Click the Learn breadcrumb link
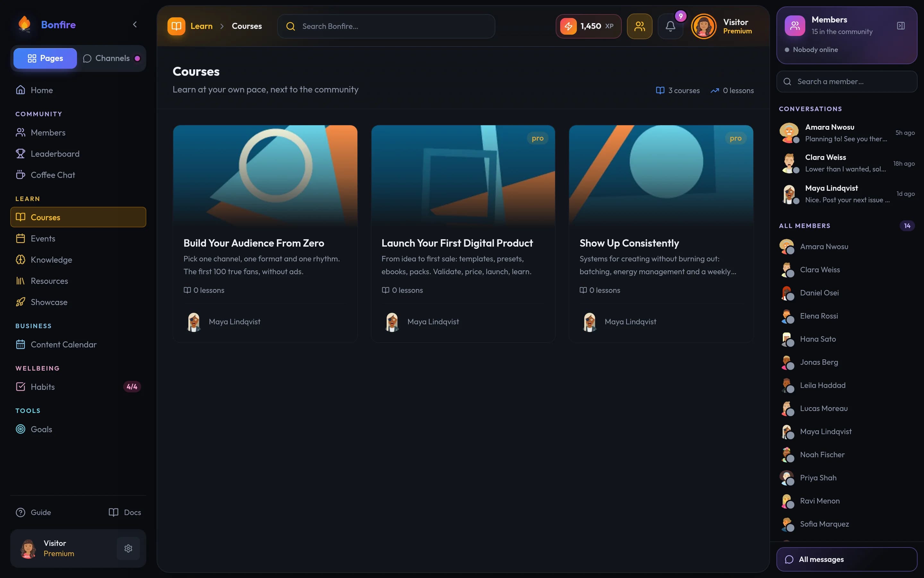This screenshot has height=578, width=924. (201, 26)
